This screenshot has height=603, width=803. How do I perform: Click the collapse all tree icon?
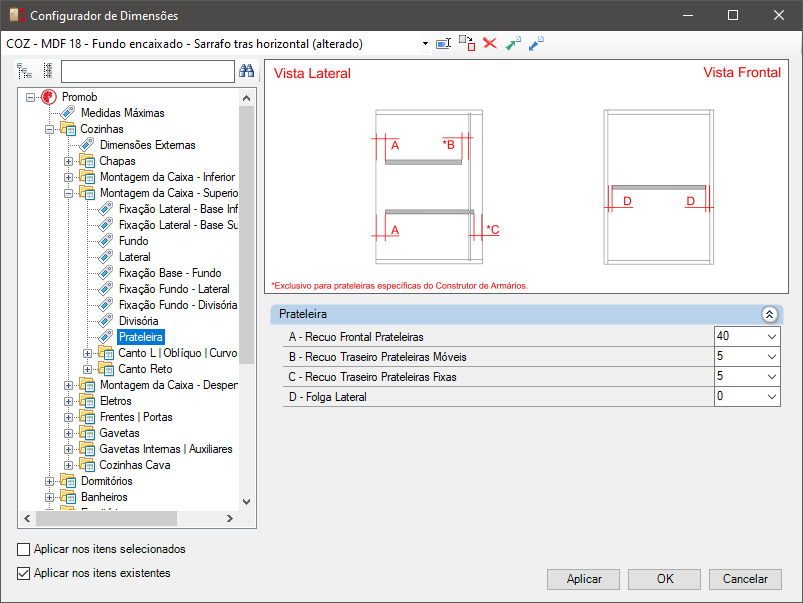point(48,71)
